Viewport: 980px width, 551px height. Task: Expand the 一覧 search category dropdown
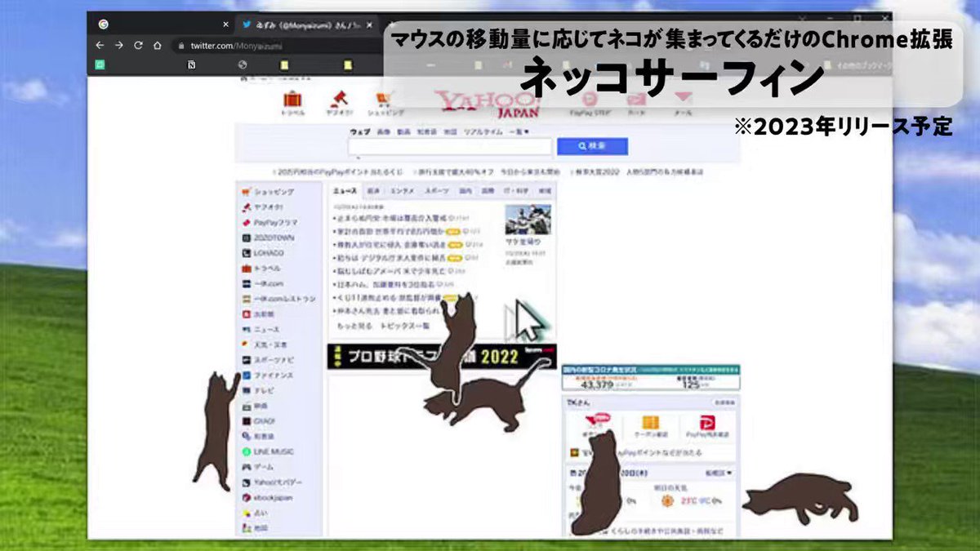[519, 131]
